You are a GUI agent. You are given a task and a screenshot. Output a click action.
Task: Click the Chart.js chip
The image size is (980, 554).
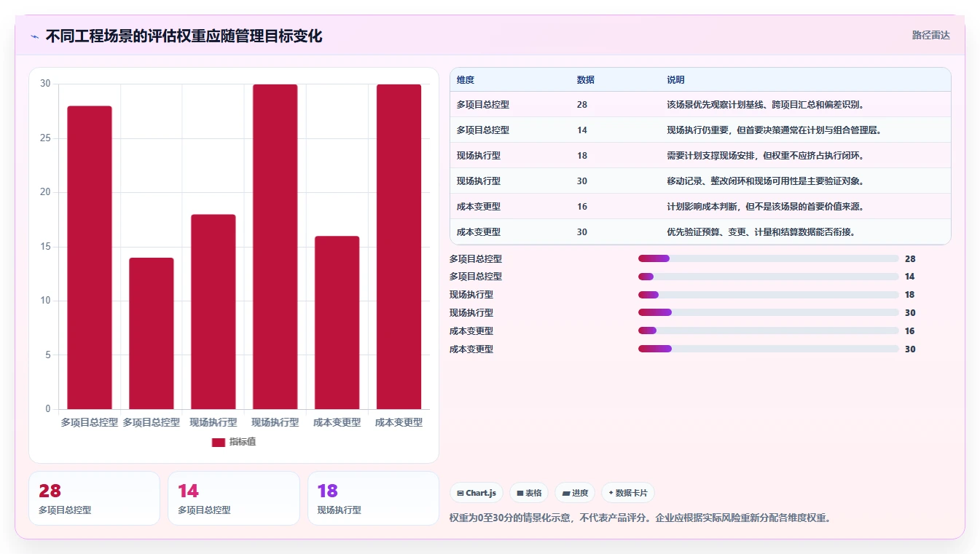point(477,493)
